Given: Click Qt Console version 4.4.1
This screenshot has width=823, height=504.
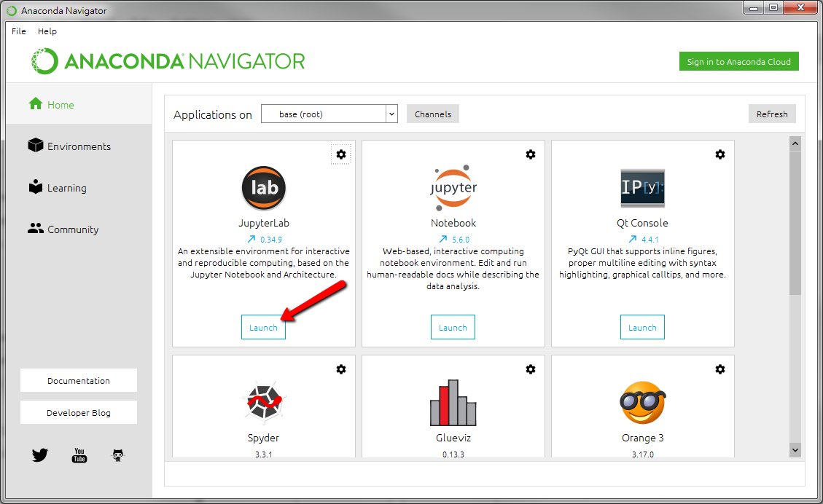Looking at the screenshot, I should pyautogui.click(x=650, y=240).
